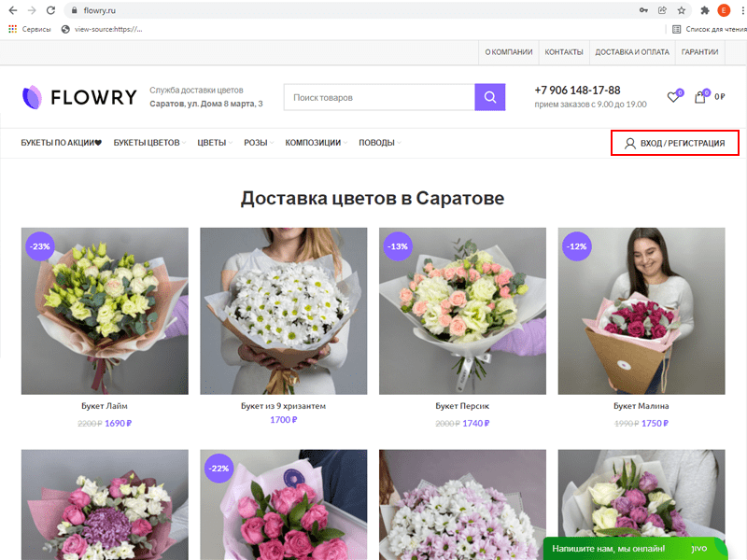
Task: Open the Сервисы apps grid bookmark
Action: pyautogui.click(x=29, y=29)
